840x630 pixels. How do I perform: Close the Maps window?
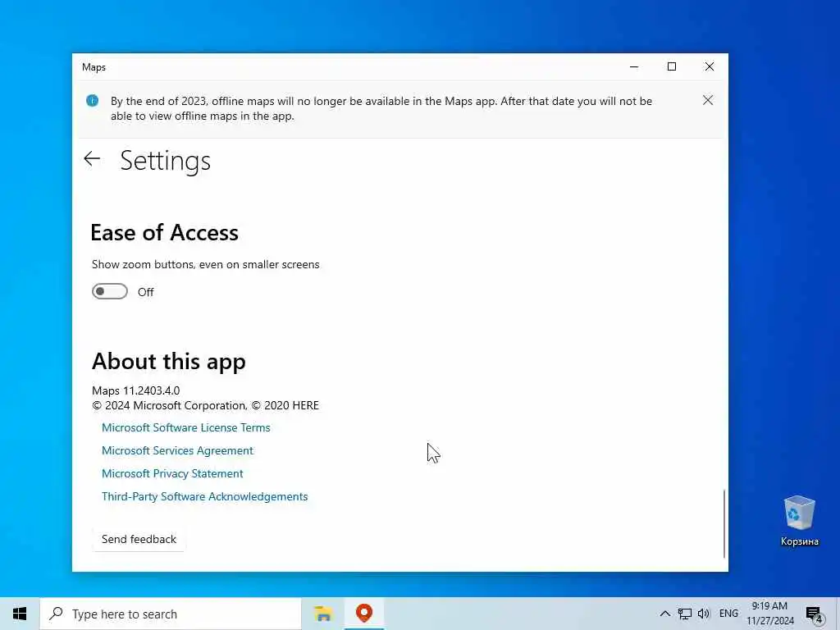710,67
